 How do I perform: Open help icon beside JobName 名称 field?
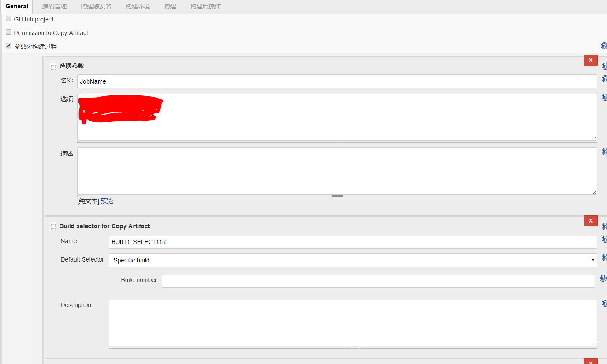tap(604, 79)
